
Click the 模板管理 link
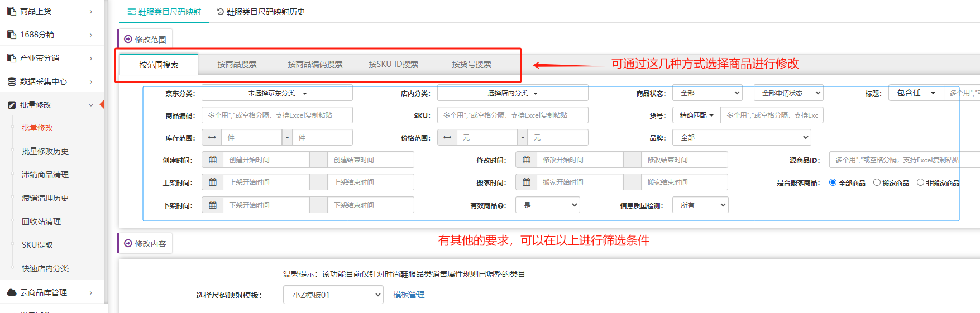tap(409, 295)
